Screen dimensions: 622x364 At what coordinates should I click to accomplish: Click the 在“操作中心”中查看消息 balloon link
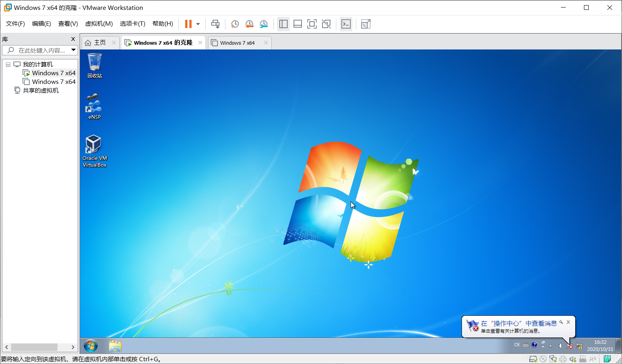[519, 323]
